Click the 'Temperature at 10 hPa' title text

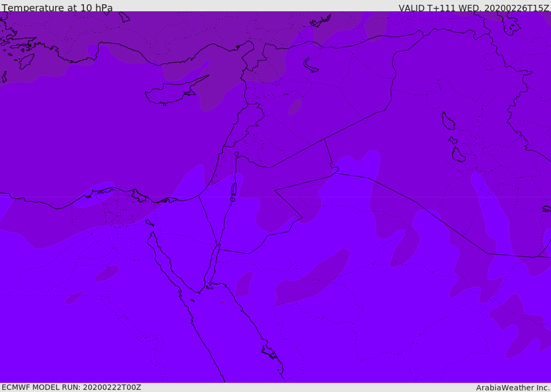(x=57, y=8)
